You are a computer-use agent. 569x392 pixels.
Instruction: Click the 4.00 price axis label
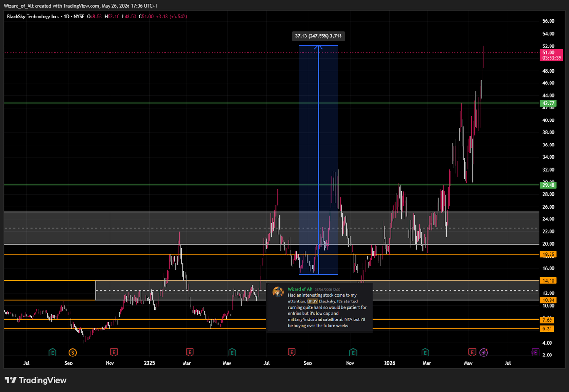pyautogui.click(x=548, y=343)
